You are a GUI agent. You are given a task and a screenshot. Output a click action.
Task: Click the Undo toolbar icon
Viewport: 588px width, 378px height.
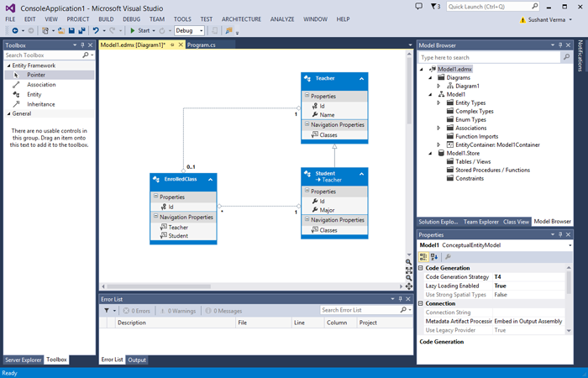97,31
